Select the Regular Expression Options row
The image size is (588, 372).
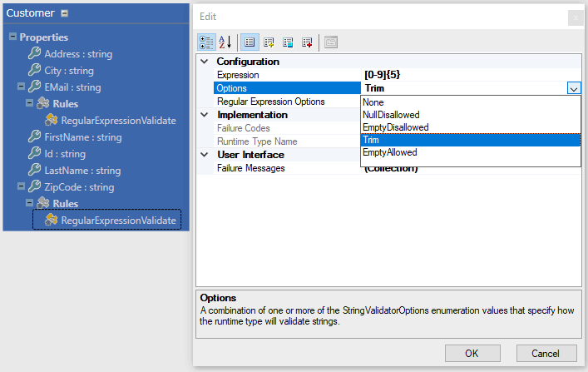287,102
